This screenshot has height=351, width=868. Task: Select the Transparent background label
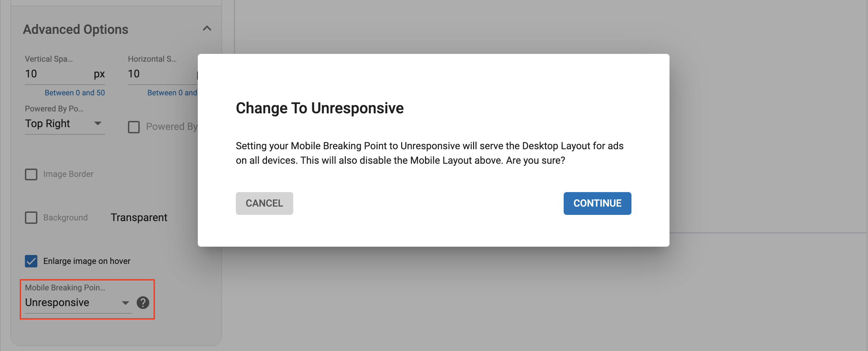coord(139,217)
